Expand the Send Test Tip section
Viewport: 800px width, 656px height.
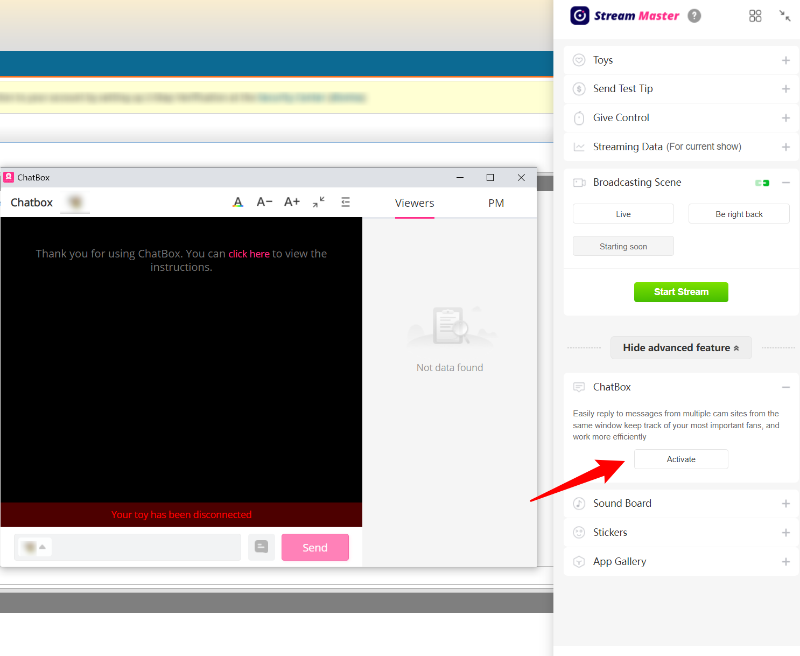pyautogui.click(x=786, y=89)
